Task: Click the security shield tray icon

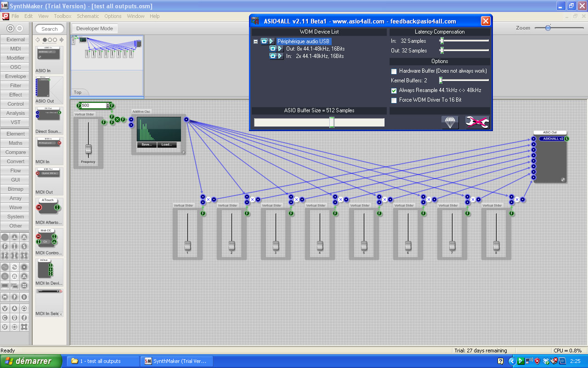Action: tap(537, 361)
